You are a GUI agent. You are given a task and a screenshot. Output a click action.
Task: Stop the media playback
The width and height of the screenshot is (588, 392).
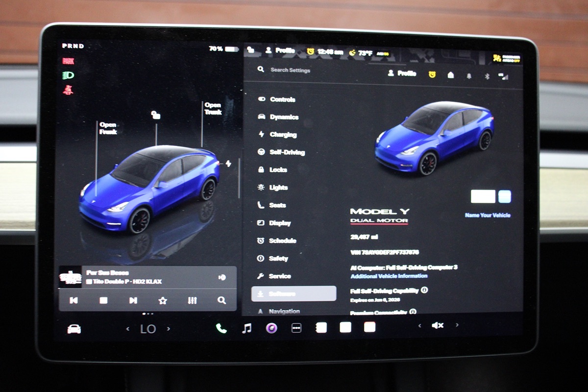[x=103, y=300]
